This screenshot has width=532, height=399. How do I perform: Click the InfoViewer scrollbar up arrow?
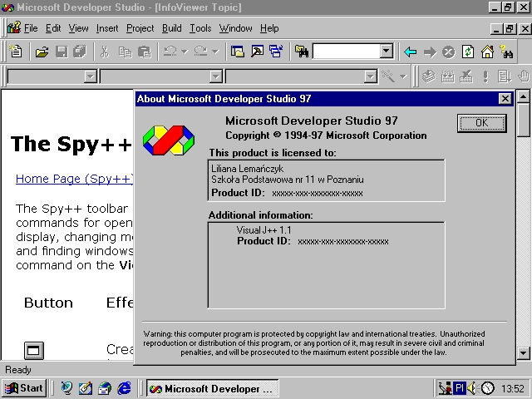[x=523, y=97]
